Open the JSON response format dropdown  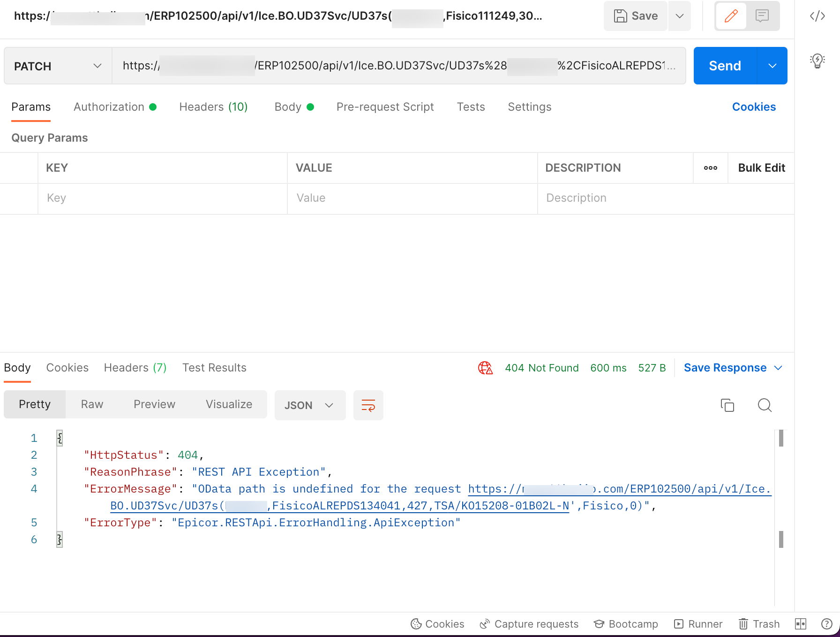pos(310,405)
